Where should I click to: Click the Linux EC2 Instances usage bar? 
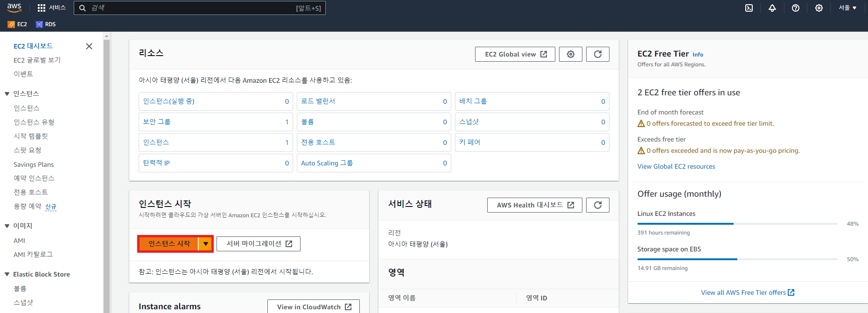(737, 224)
